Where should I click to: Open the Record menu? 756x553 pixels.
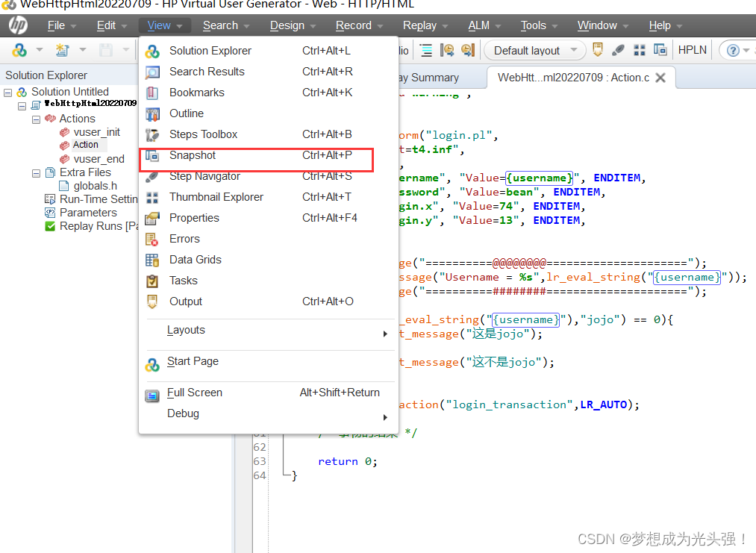tap(359, 25)
